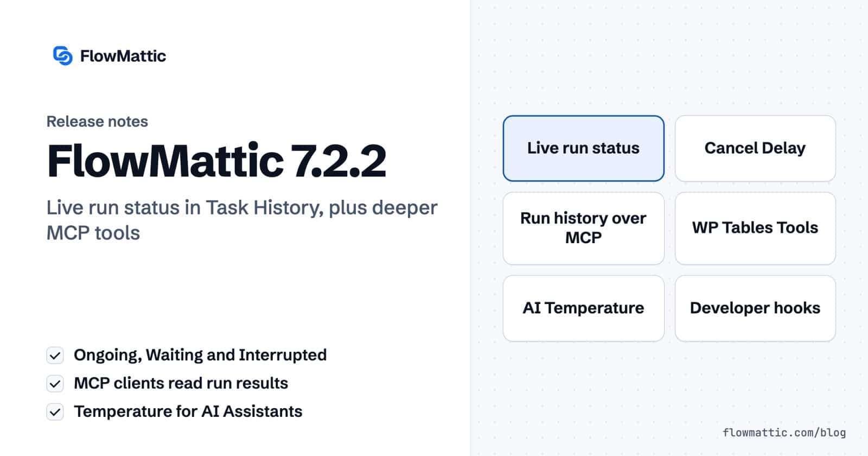The width and height of the screenshot is (868, 456).
Task: Click the Release notes label
Action: [97, 121]
